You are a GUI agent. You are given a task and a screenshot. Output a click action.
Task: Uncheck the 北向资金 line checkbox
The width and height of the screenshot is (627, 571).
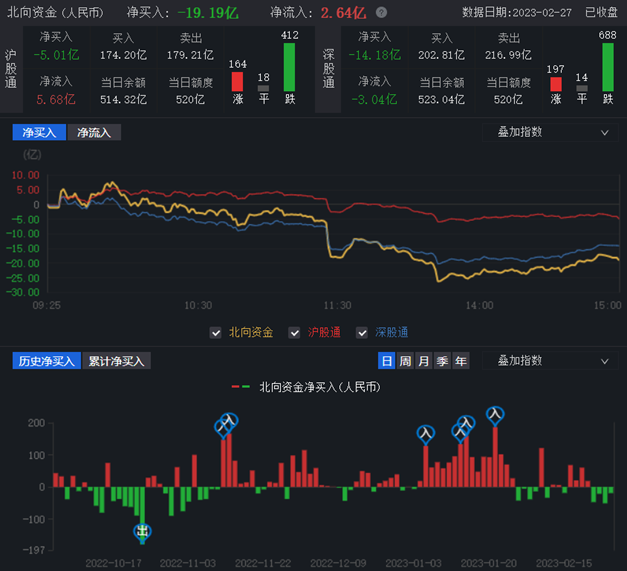(216, 333)
